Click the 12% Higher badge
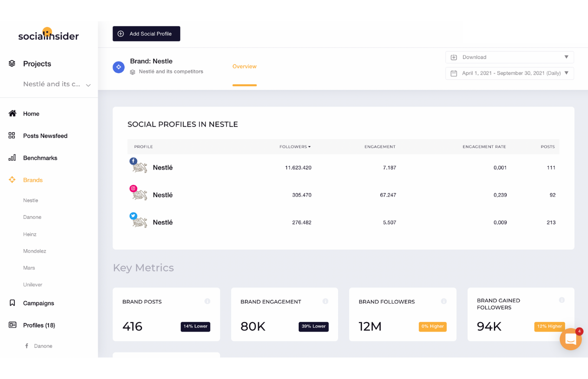Screen dimensions: 588x379 (x=550, y=326)
